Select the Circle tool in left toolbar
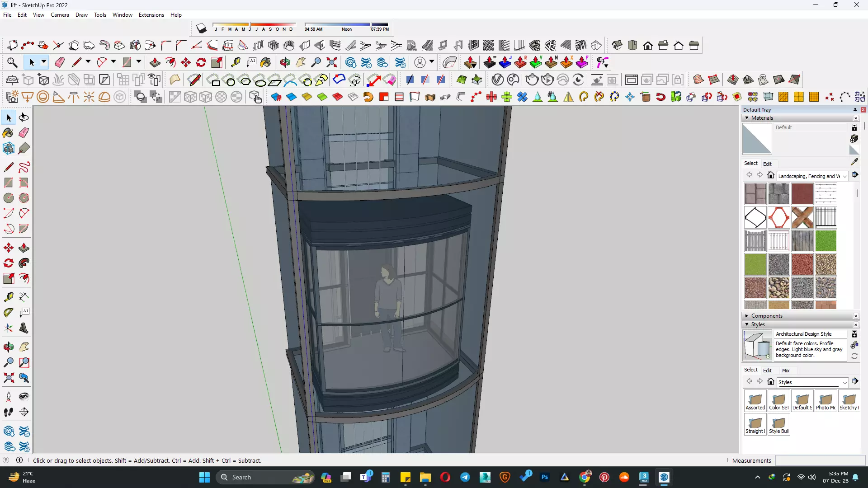The image size is (868, 488). [x=9, y=198]
